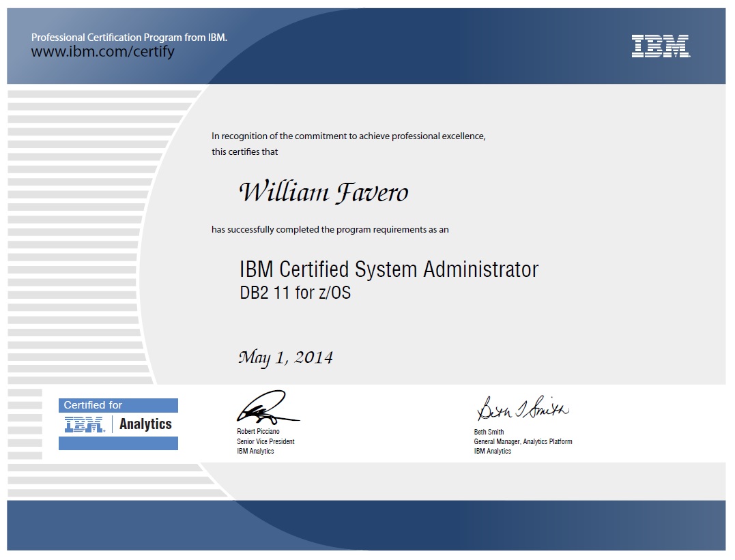
Task: Click the 'DB2 11 for z/OS' line
Action: [x=295, y=293]
